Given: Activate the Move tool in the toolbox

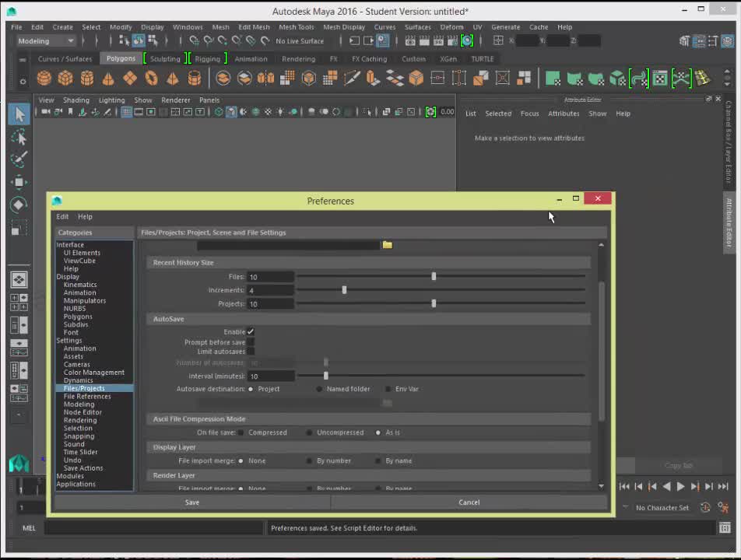Looking at the screenshot, I should pyautogui.click(x=19, y=182).
